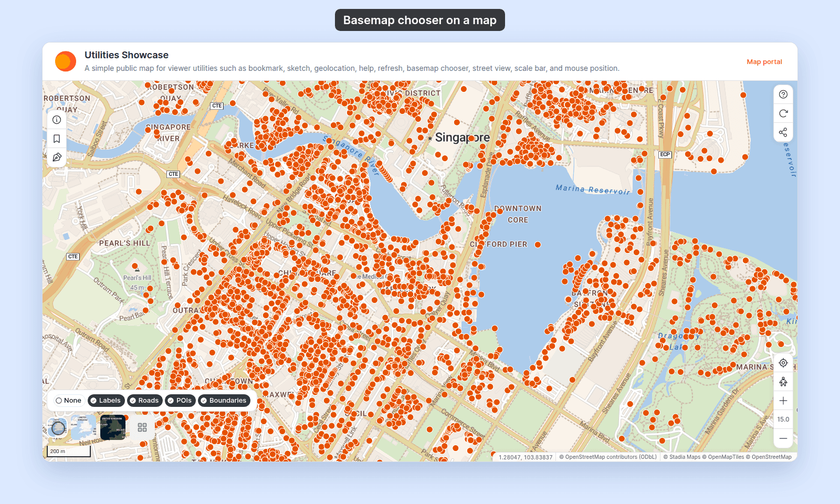The width and height of the screenshot is (840, 504).
Task: Activate the sketch pen tool
Action: coord(57,157)
